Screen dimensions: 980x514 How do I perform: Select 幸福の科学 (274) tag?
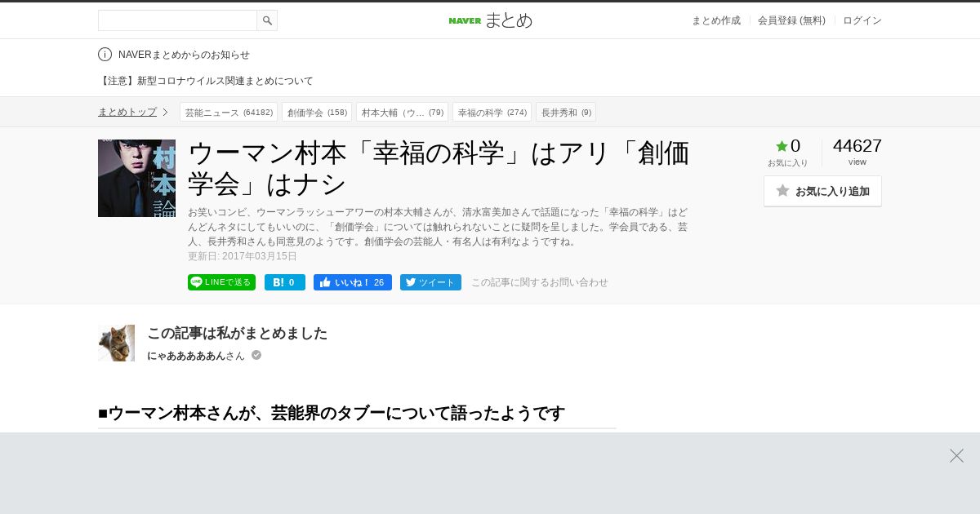492,112
